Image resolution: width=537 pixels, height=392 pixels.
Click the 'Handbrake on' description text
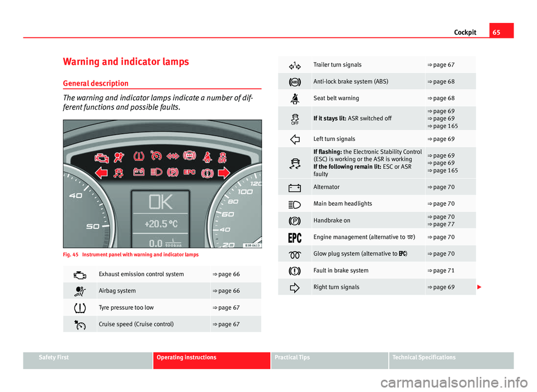point(332,220)
